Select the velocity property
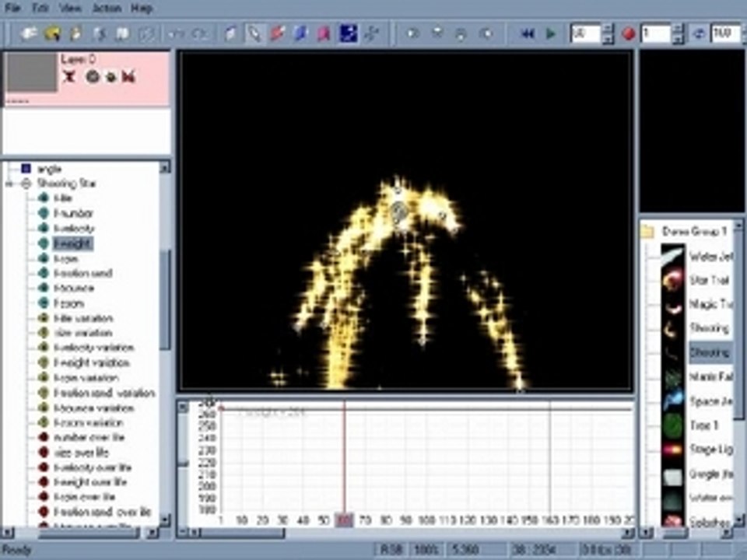747x560 pixels. click(x=74, y=229)
